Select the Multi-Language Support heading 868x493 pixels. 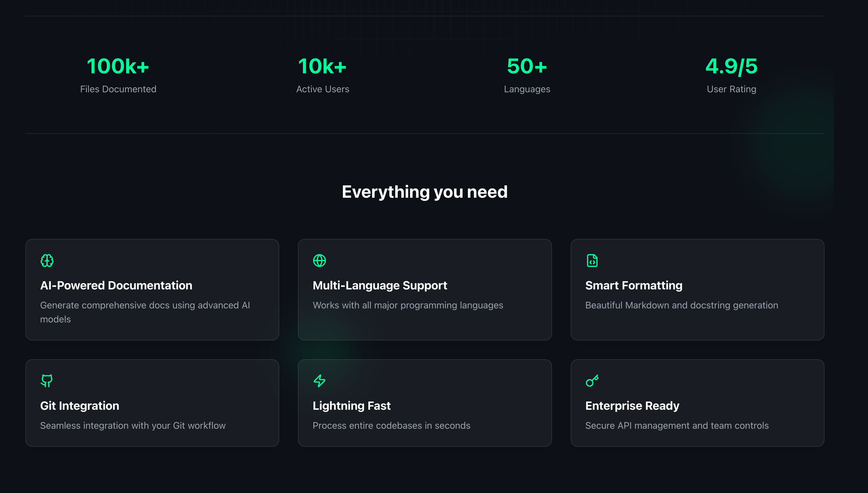pos(380,285)
